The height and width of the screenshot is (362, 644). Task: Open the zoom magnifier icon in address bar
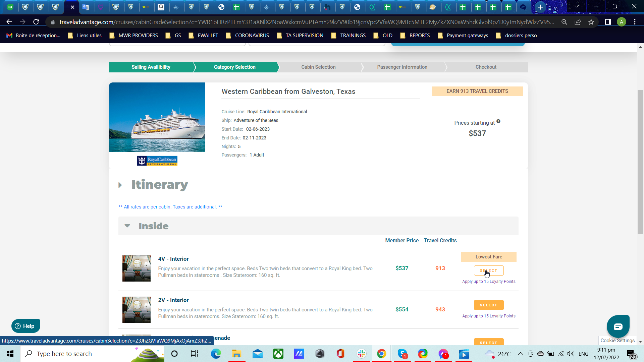pyautogui.click(x=564, y=22)
